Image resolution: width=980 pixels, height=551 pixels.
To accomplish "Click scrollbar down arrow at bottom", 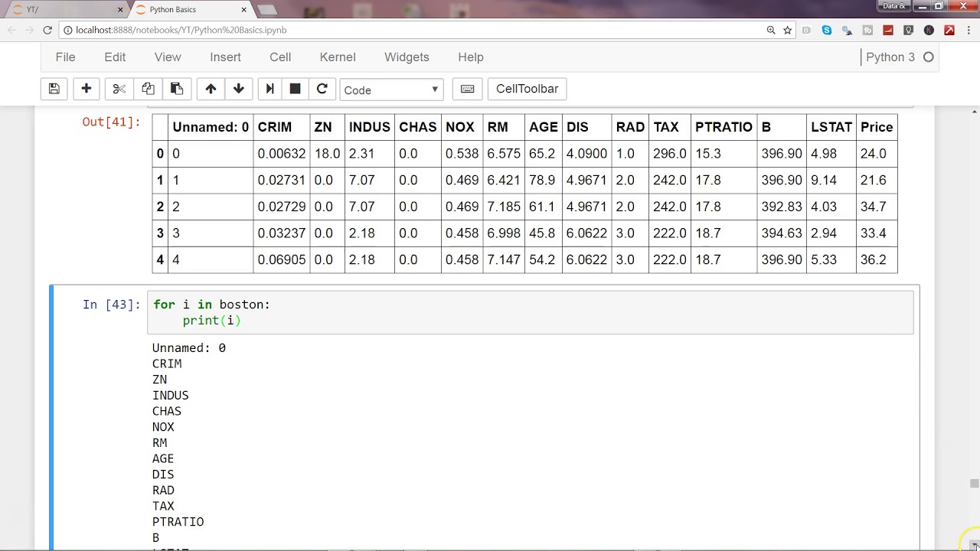I will (974, 544).
